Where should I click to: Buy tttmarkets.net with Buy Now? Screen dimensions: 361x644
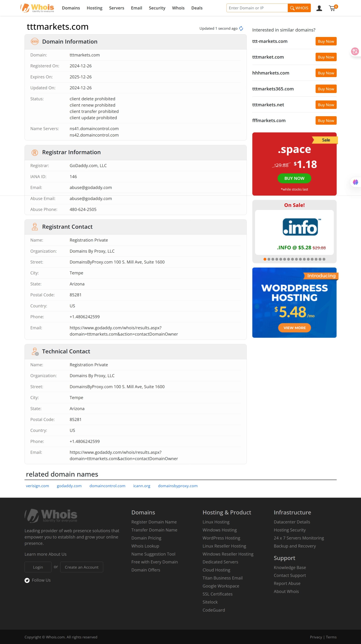click(326, 105)
